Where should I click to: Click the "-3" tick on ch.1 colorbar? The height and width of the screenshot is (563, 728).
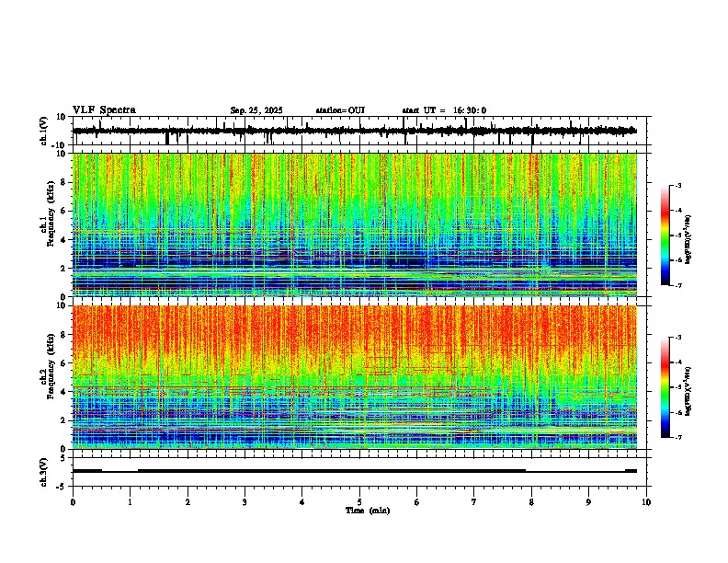click(x=677, y=185)
